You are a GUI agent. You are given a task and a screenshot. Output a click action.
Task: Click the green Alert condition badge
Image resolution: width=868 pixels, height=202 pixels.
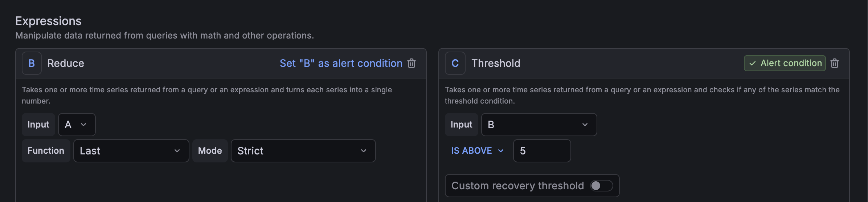point(785,63)
